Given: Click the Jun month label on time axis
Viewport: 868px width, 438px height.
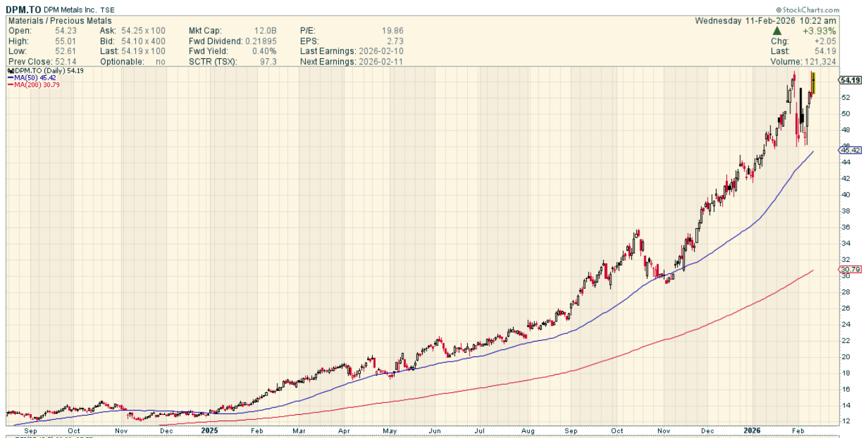Looking at the screenshot, I should (435, 431).
